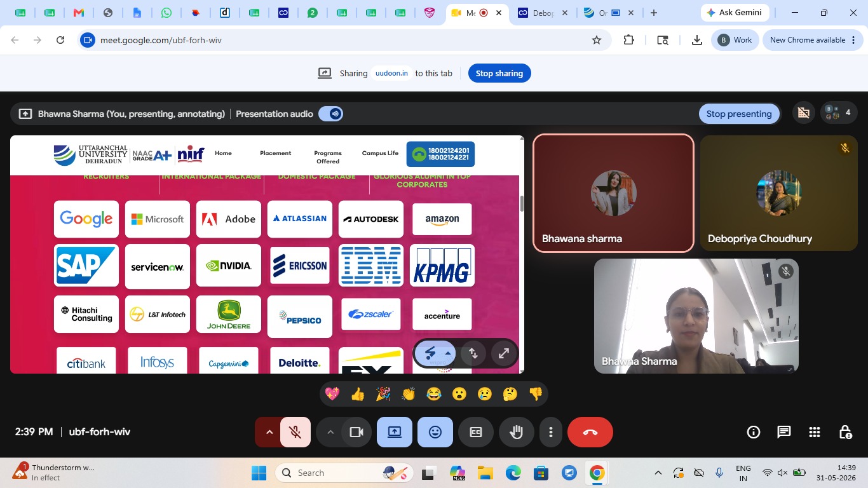Select the NVIDIA recruiter logo tile

229,266
